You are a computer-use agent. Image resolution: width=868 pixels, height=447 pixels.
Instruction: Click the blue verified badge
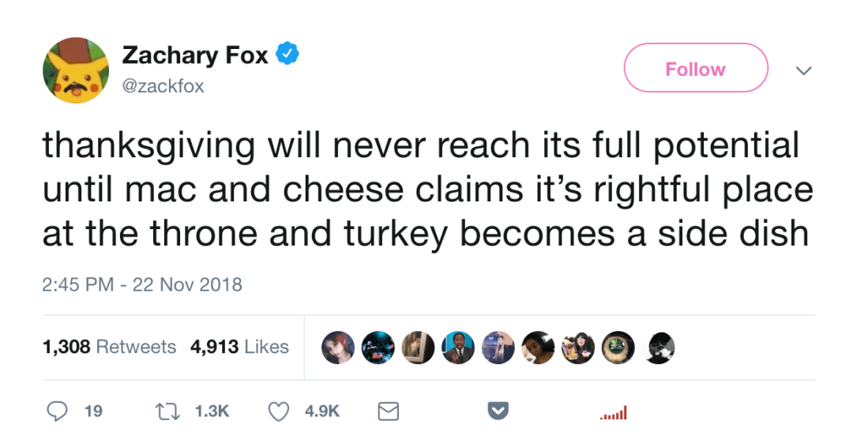(288, 55)
